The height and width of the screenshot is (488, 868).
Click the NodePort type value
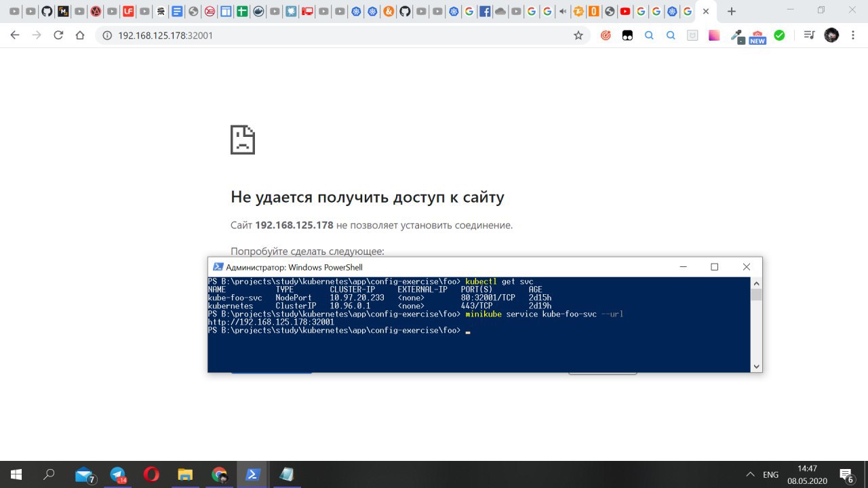pos(294,298)
